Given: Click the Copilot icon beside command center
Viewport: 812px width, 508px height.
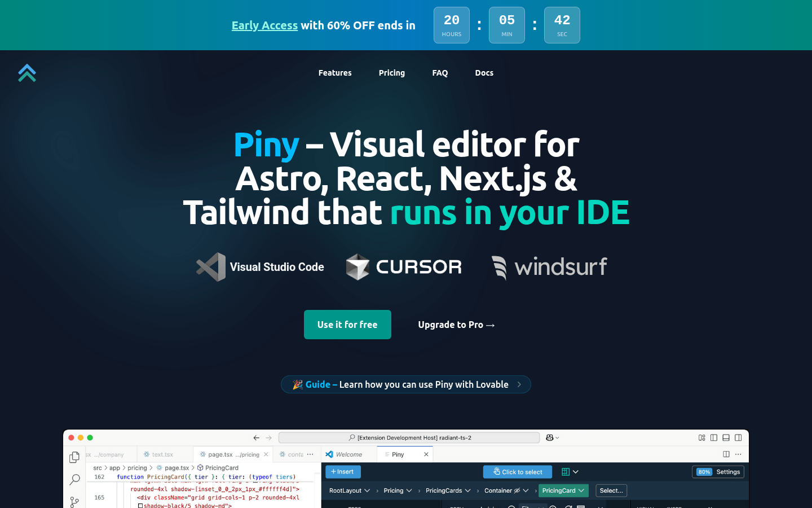Looking at the screenshot, I should [549, 437].
